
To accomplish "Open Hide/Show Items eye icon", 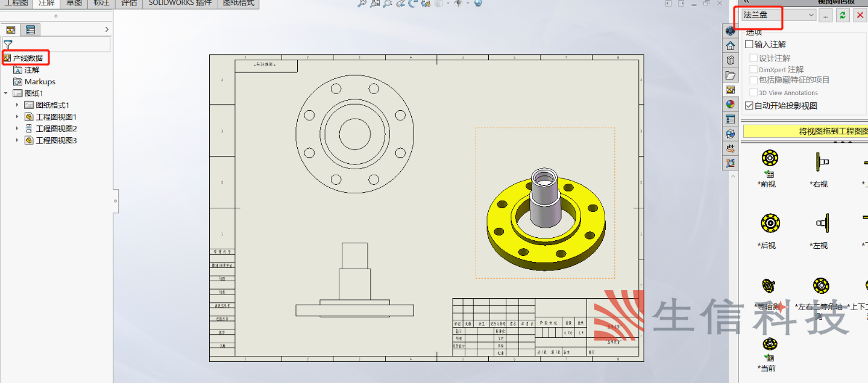I will pyautogui.click(x=458, y=3).
